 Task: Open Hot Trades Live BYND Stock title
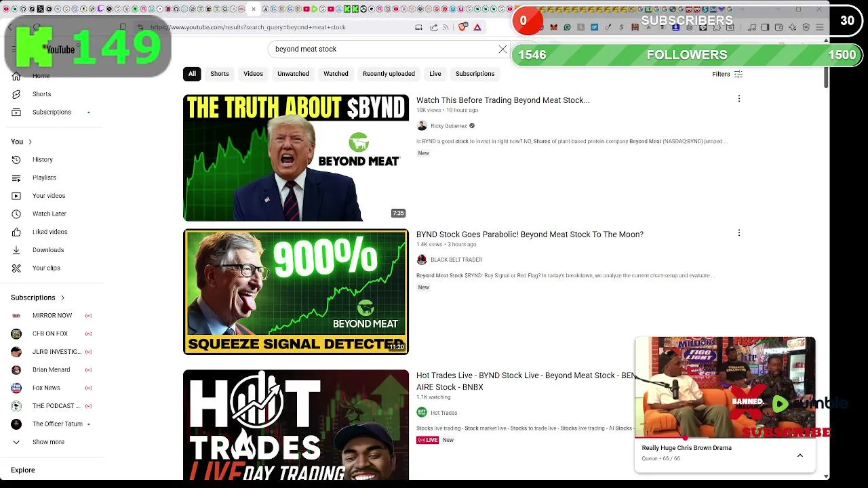pyautogui.click(x=526, y=381)
